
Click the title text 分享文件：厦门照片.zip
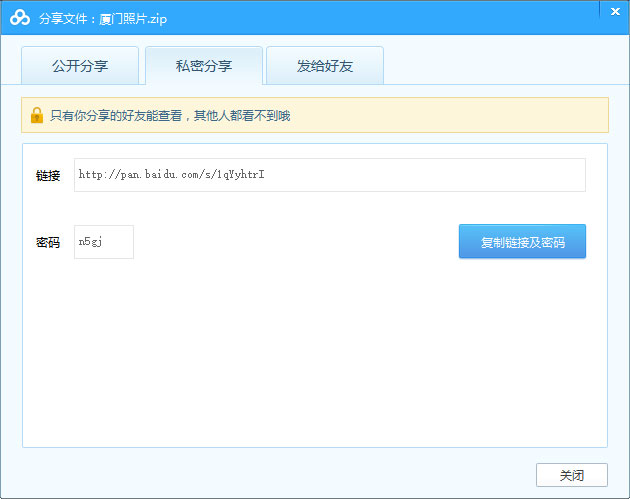click(103, 19)
